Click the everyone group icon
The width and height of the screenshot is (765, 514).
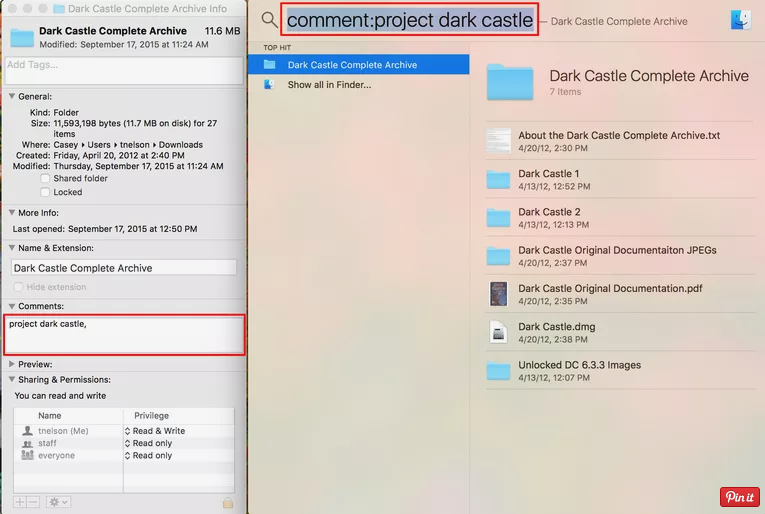pos(27,455)
